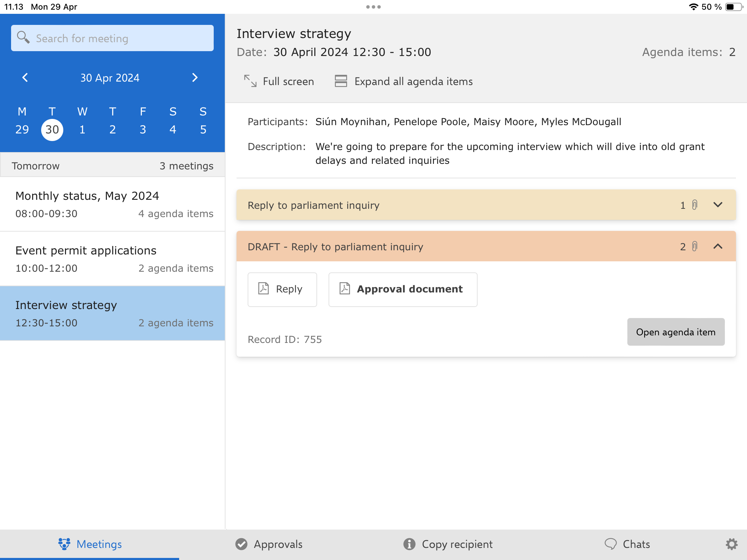
Task: Collapse the DRAFT reply agenda item
Action: point(718,246)
